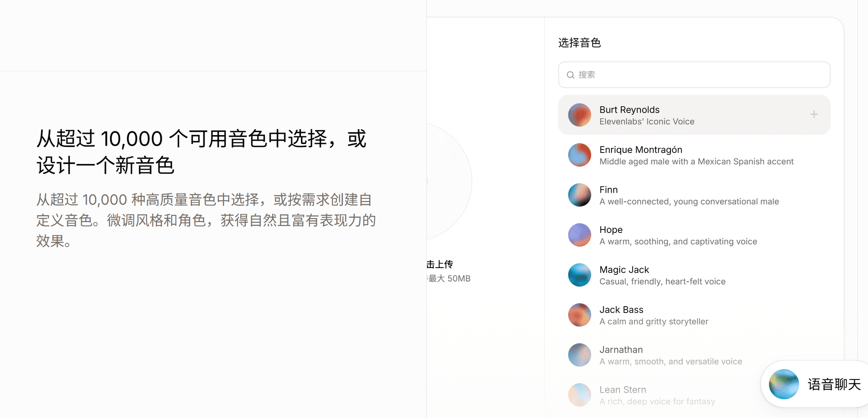Image resolution: width=868 pixels, height=418 pixels.
Task: Click the plus icon beside Burt Reynolds
Action: [814, 114]
